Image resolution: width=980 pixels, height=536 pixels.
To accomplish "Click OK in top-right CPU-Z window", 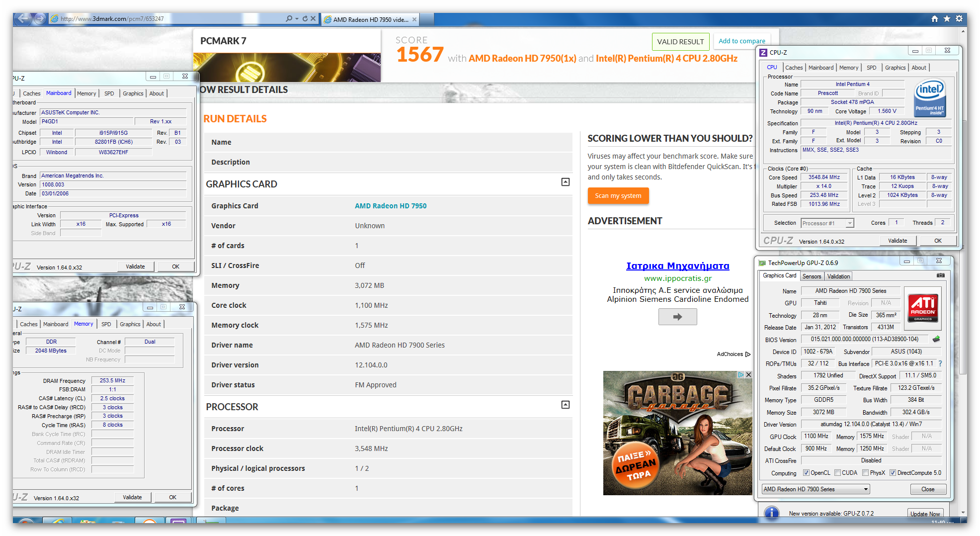I will 937,241.
